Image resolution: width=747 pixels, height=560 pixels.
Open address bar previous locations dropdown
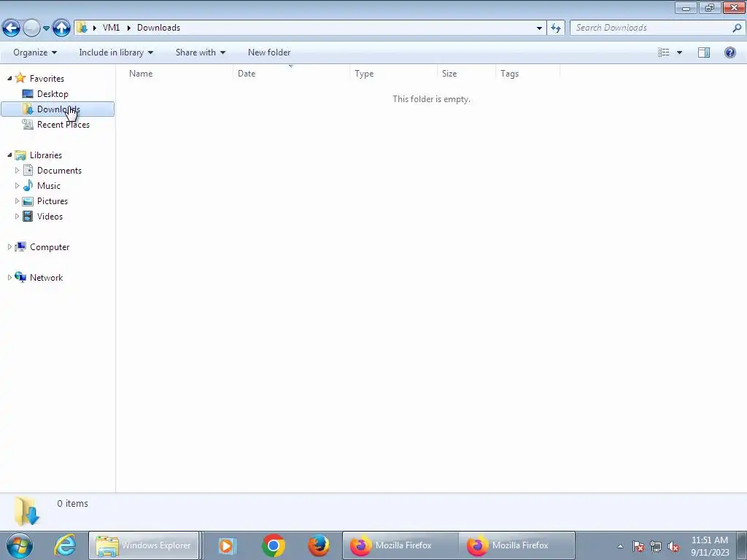(x=539, y=28)
